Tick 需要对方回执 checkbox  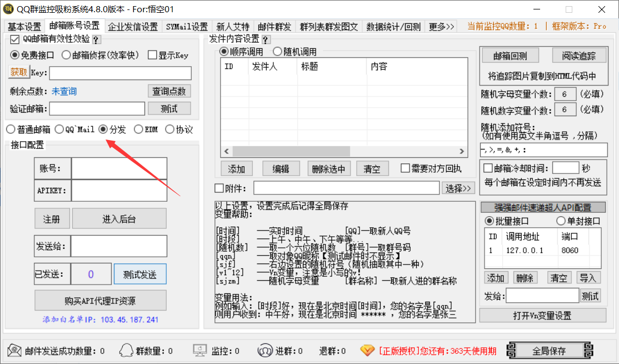[405, 168]
